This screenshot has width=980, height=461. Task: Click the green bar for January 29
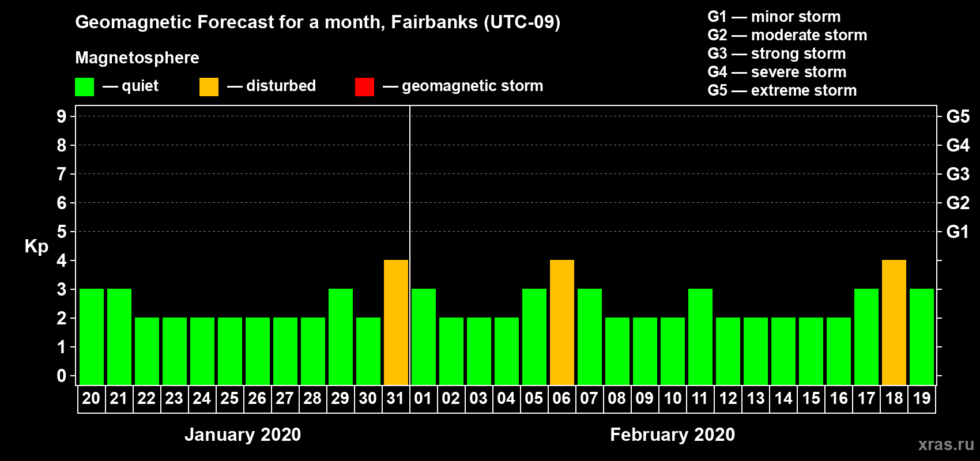point(341,337)
